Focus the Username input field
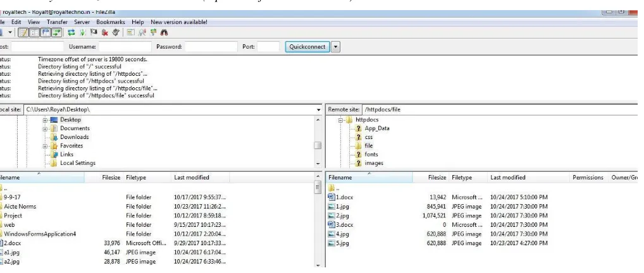This screenshot has width=644, height=273. [125, 47]
